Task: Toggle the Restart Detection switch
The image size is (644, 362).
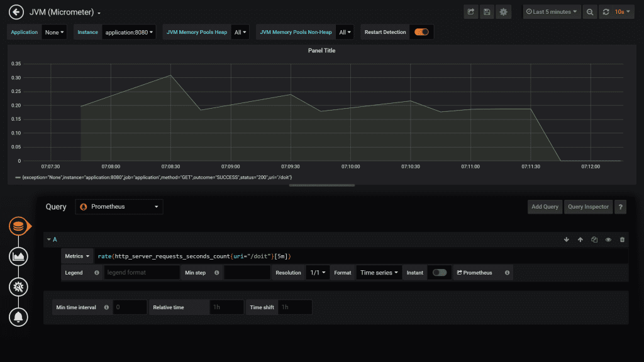Action: coord(421,32)
